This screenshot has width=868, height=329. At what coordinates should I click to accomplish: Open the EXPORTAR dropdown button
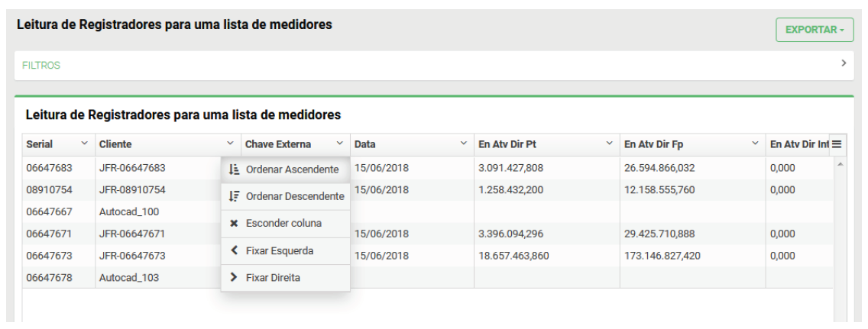815,30
